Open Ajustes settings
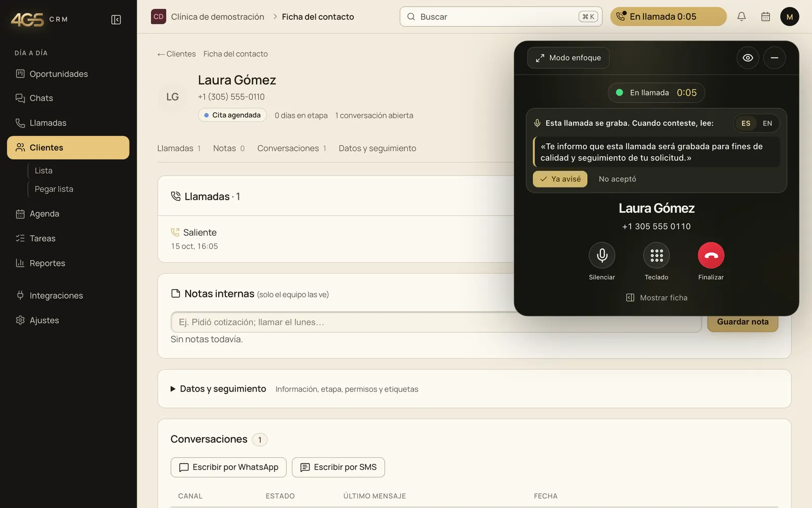The image size is (812, 508). click(x=68, y=321)
